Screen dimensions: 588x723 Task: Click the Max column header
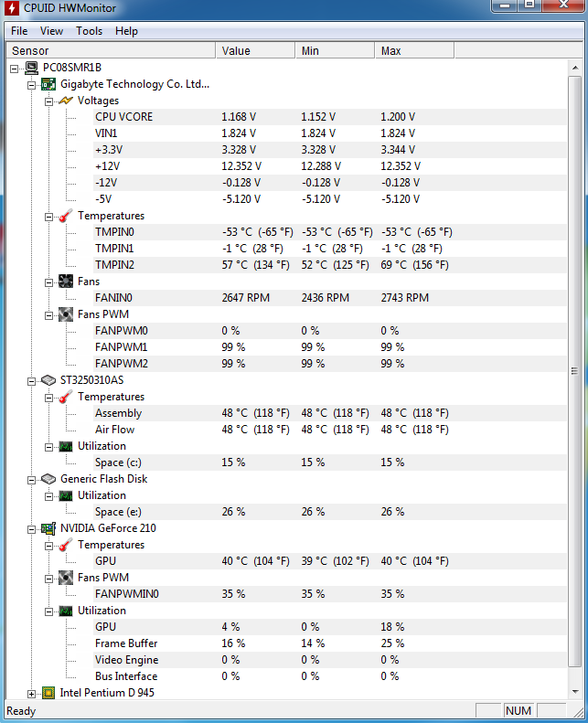click(414, 50)
